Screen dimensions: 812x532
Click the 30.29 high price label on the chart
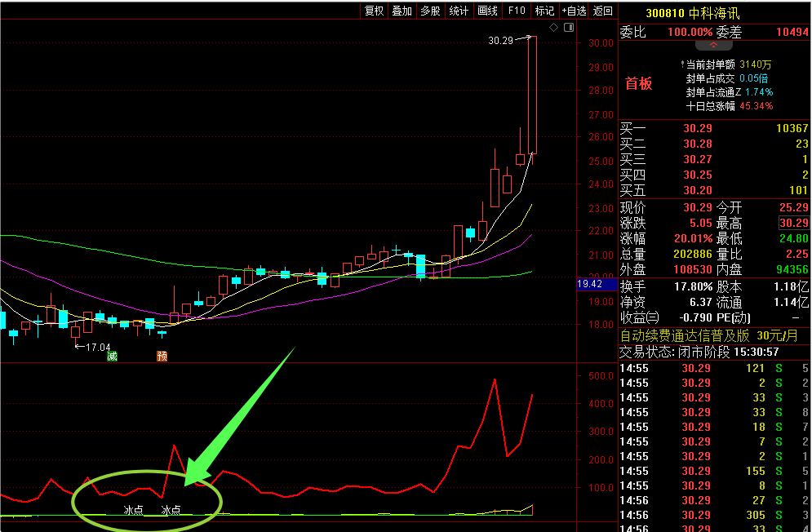(500, 41)
